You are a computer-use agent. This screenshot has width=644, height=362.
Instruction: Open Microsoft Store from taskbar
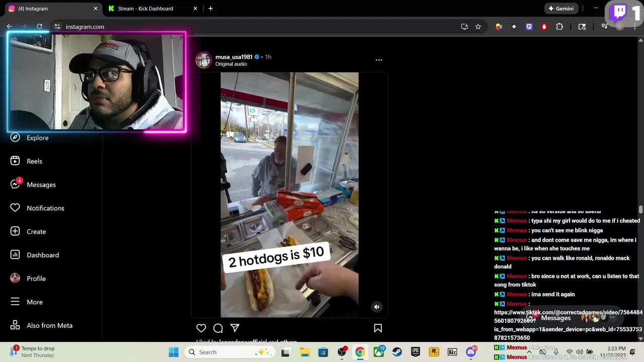click(323, 352)
